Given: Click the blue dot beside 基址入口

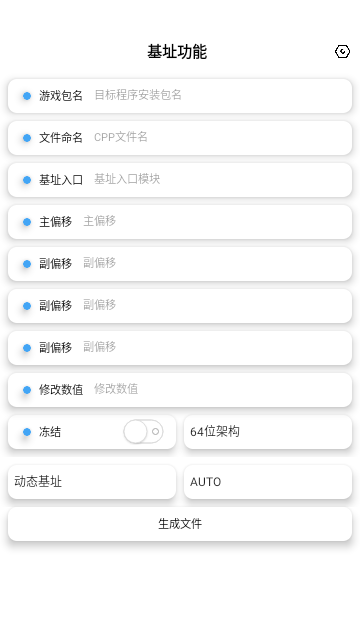Looking at the screenshot, I should (x=27, y=180).
